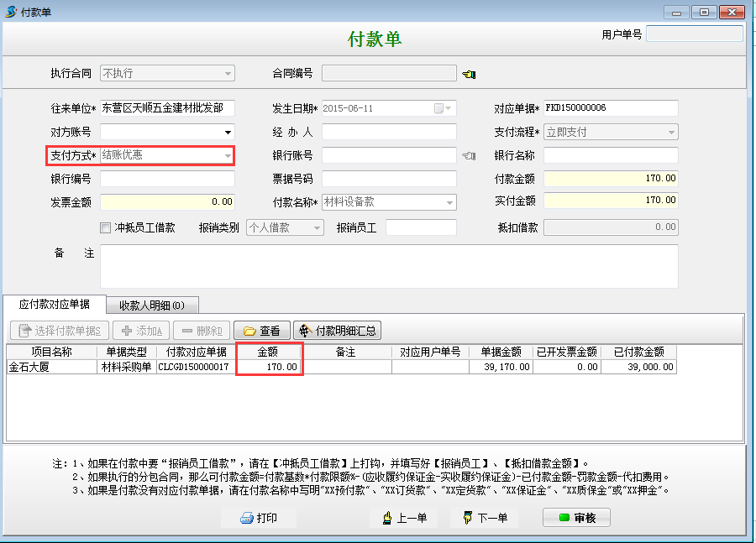Open the calendar picker for 发生日期

point(438,108)
